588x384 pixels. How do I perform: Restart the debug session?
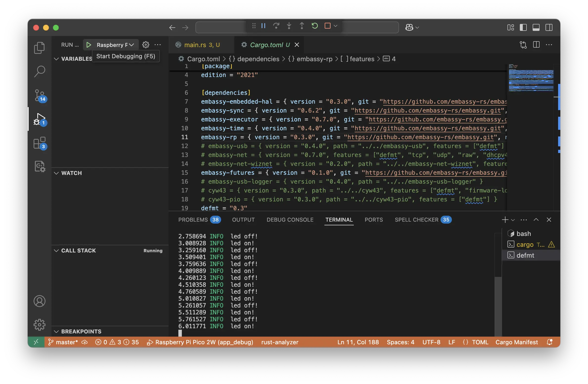315,26
